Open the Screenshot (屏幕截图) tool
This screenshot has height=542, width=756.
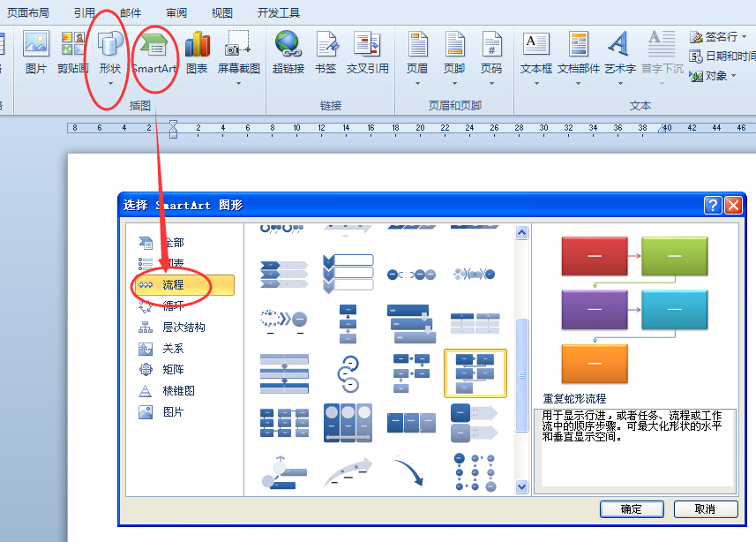tap(239, 58)
